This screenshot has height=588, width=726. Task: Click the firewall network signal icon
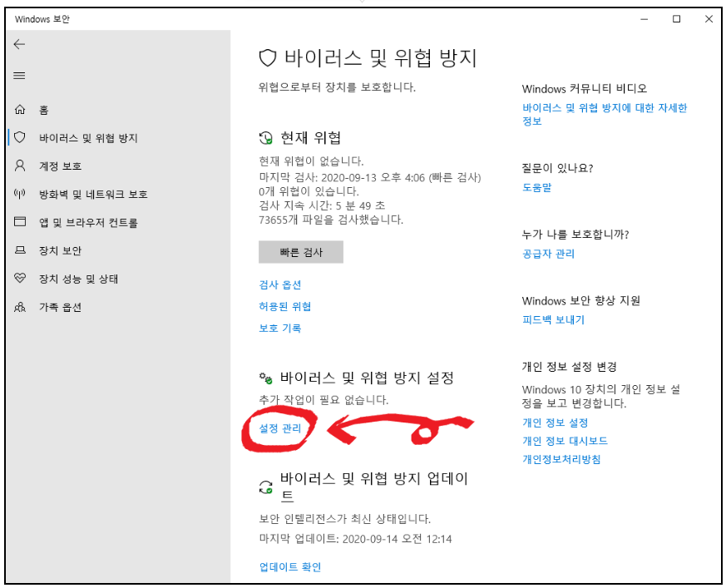[x=20, y=194]
